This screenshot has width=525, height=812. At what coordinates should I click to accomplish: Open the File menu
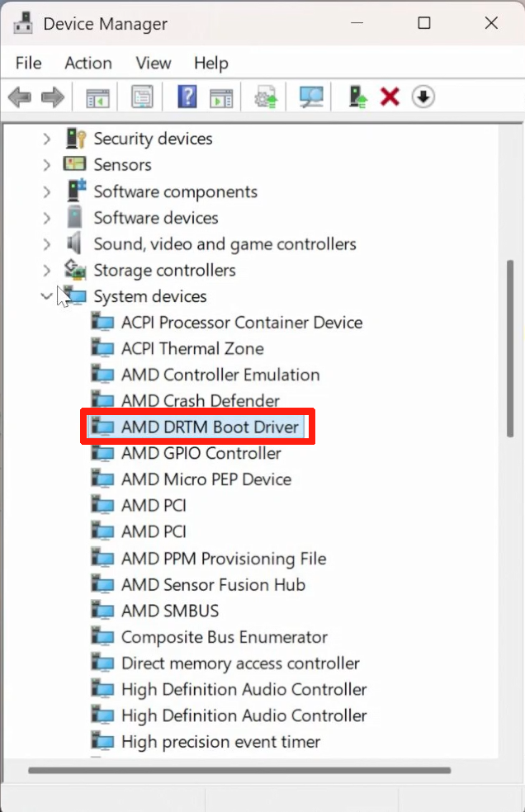click(x=28, y=64)
